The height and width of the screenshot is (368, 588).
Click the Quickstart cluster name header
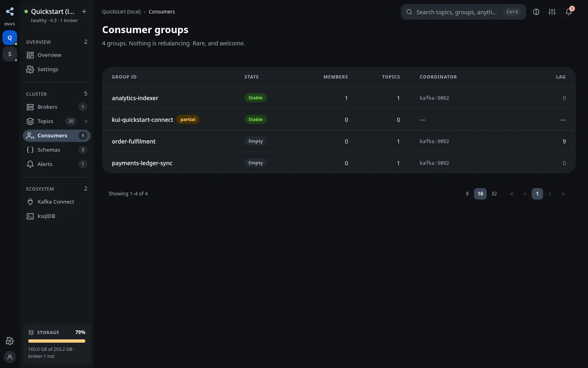[x=53, y=11]
